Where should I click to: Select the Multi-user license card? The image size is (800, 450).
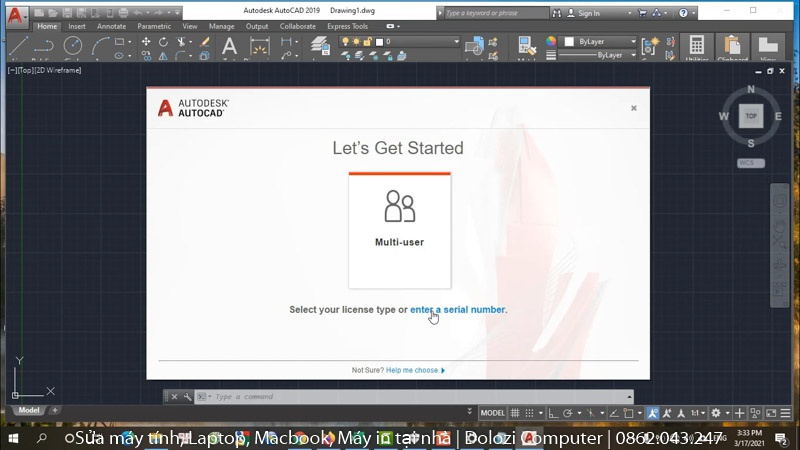coord(399,231)
